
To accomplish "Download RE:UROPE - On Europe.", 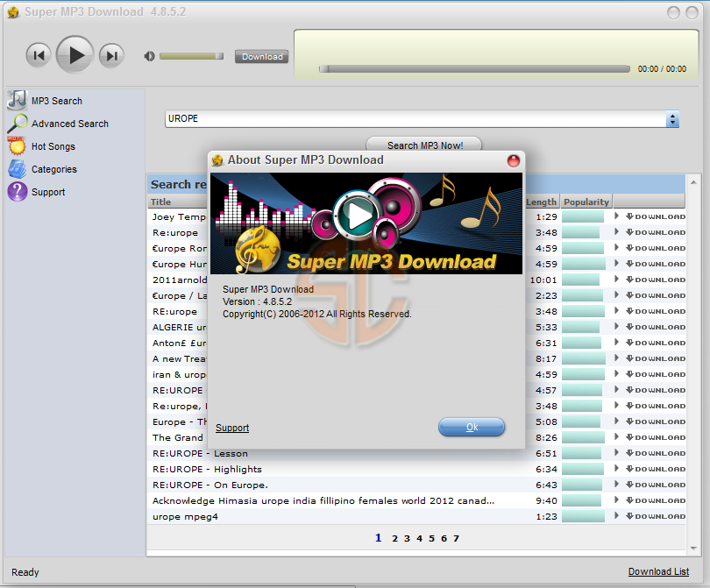I will click(656, 485).
